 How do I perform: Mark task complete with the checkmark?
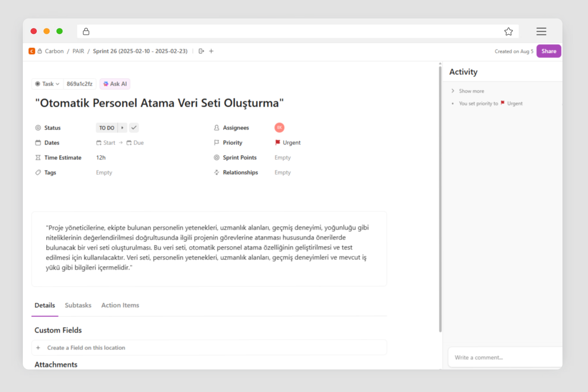click(x=134, y=128)
